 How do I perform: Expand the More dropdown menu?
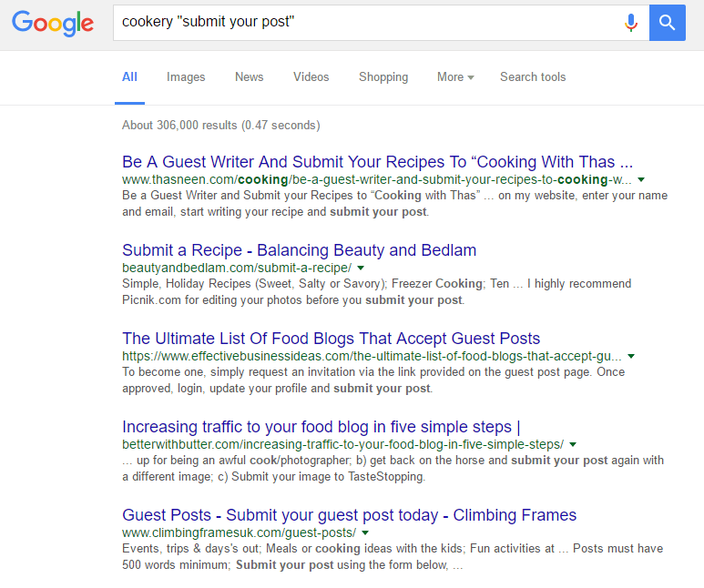point(455,77)
